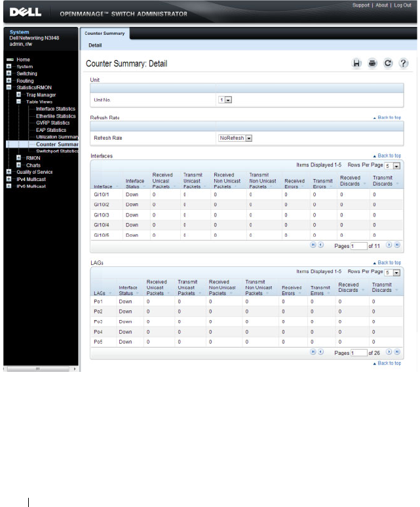This screenshot has height=507, width=420.
Task: Select the Counter Summary tab
Action: pos(105,33)
